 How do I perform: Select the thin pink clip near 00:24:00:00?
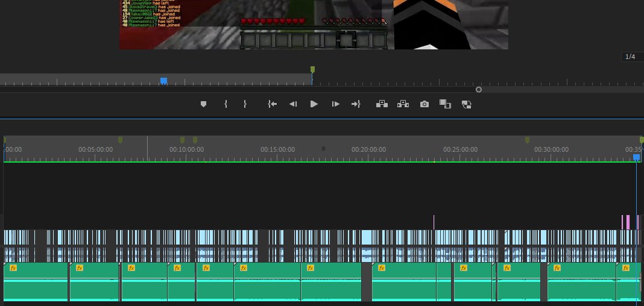[x=434, y=222]
